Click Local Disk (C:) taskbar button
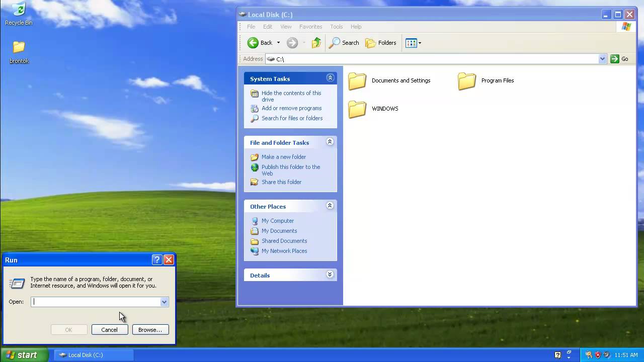This screenshot has height=362, width=644. pyautogui.click(x=94, y=355)
